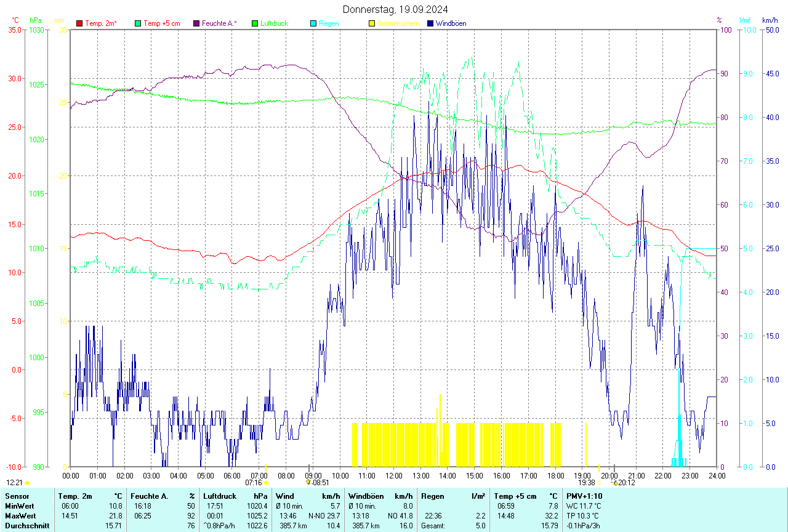788x532 pixels.
Task: Click the MaxWert row label
Action: click(20, 515)
